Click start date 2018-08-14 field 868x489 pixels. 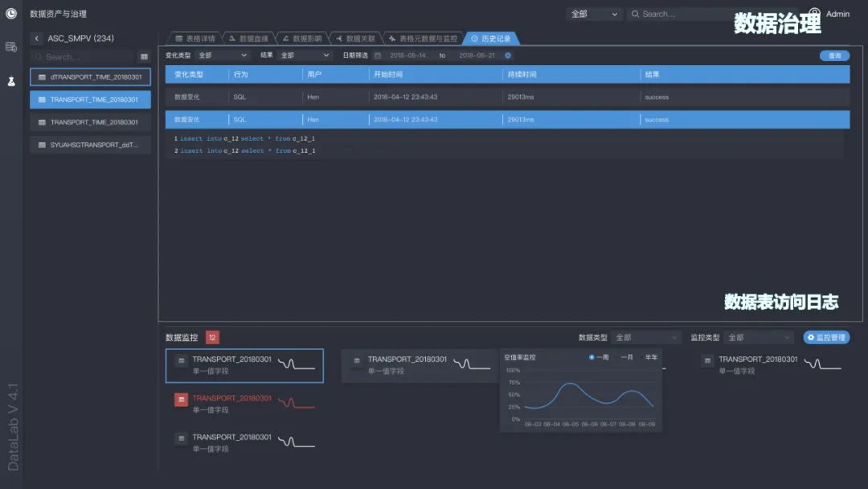tap(408, 55)
